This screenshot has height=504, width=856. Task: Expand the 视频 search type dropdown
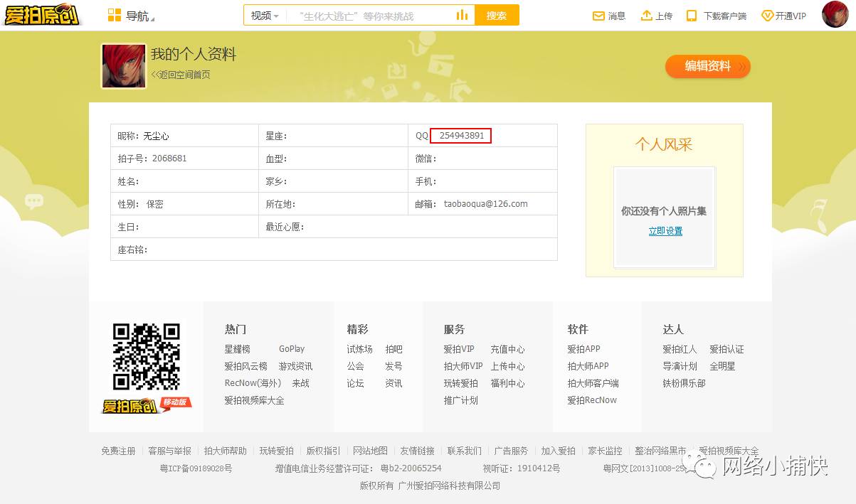pos(265,16)
